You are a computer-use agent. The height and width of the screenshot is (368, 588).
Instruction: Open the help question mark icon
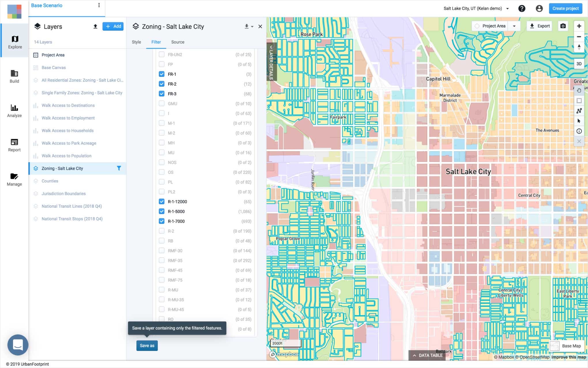(x=521, y=8)
